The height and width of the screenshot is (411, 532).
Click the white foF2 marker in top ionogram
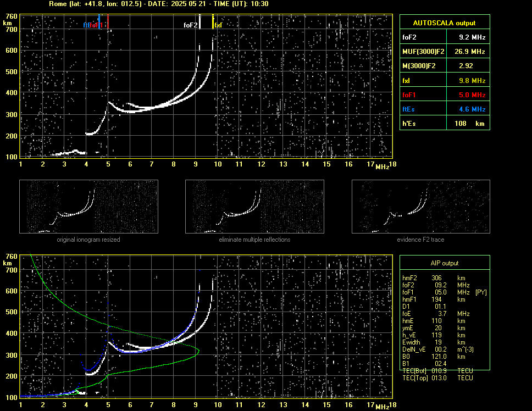[200, 21]
